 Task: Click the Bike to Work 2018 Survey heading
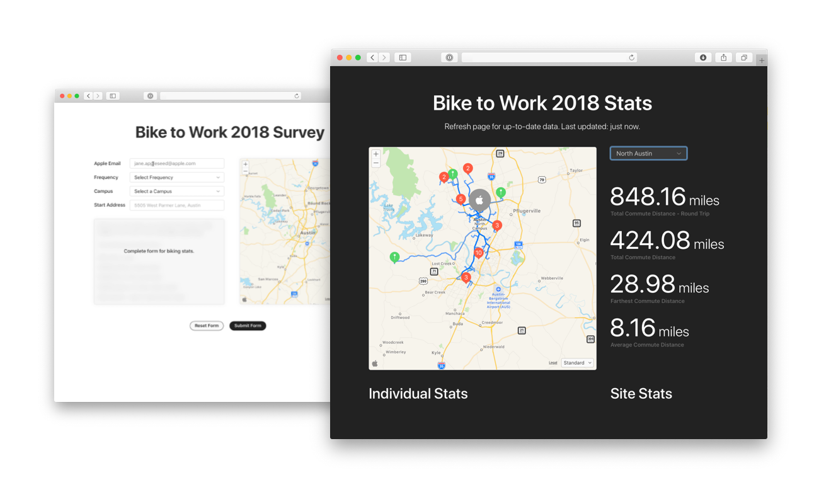point(230,132)
